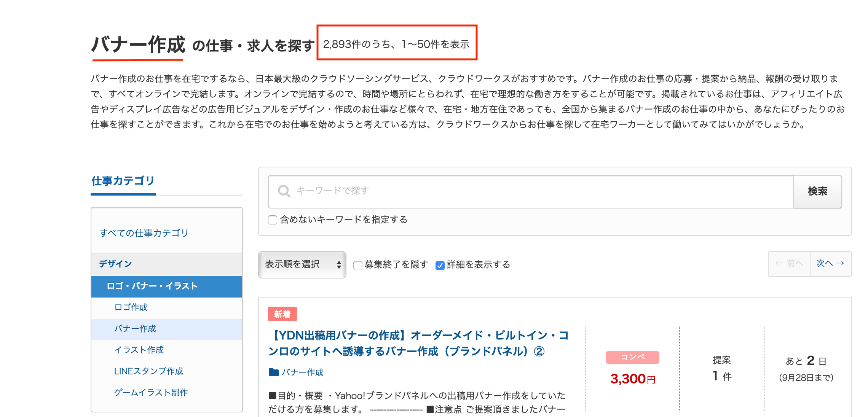The height and width of the screenshot is (417, 868).
Task: Click the コンペ label badge
Action: [632, 357]
